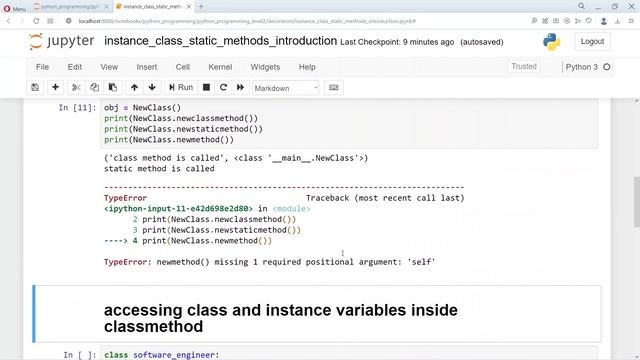Click the TypeError missing argument message line

pos(269,262)
